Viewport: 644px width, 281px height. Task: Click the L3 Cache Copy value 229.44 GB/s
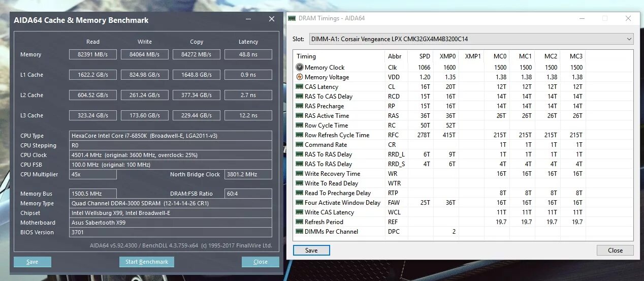pos(197,115)
